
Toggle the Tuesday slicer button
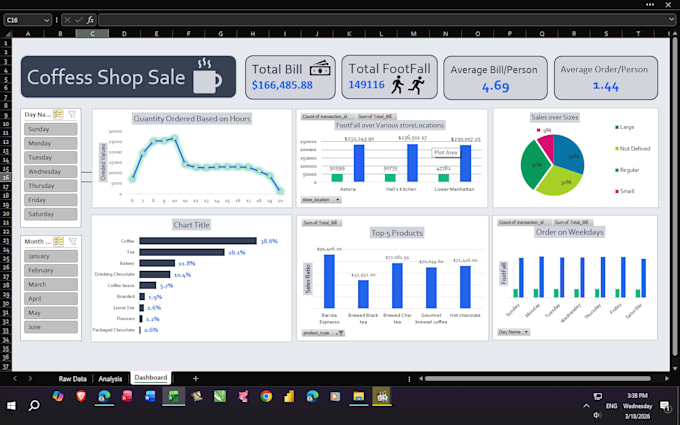[51, 157]
